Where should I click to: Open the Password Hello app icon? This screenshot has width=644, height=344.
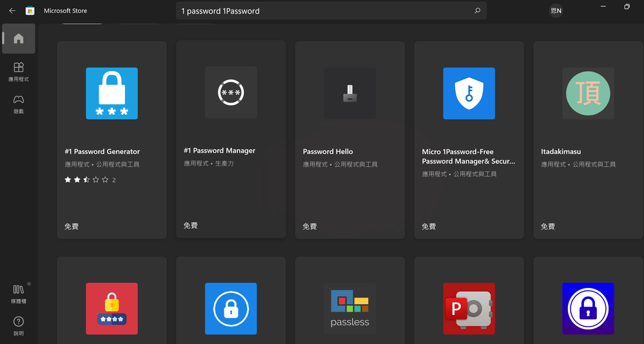350,93
